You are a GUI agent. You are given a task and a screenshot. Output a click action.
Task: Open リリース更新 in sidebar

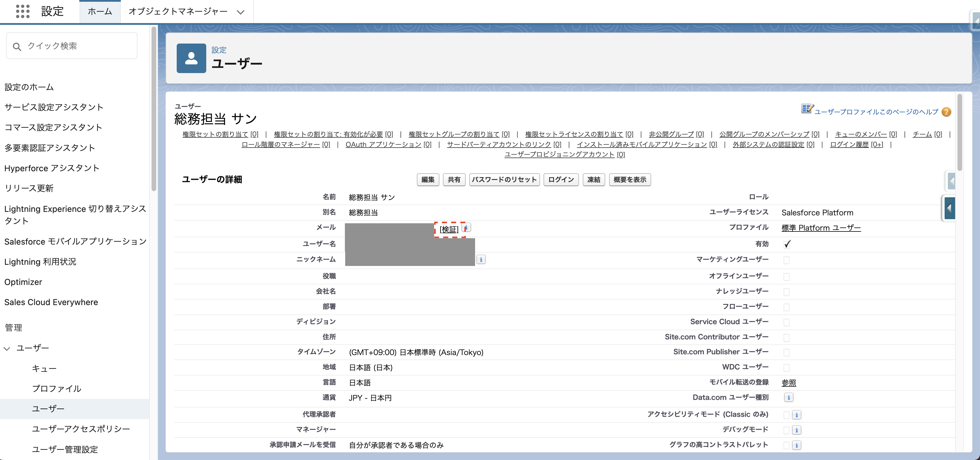[29, 189]
